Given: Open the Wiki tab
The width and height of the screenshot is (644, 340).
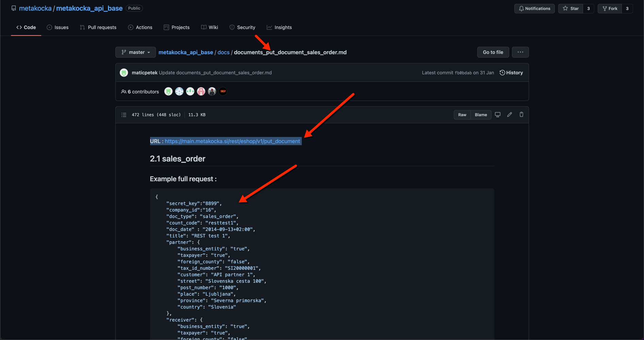Looking at the screenshot, I should (x=210, y=27).
